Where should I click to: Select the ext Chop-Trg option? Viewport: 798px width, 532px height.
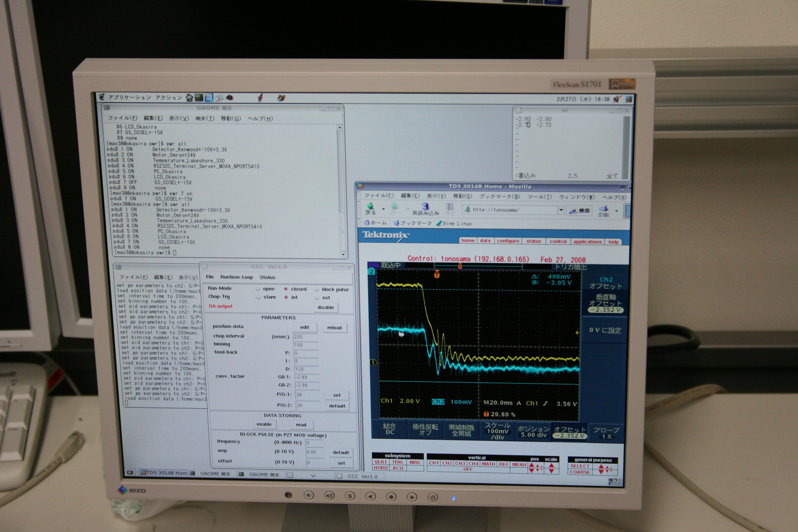[x=322, y=298]
